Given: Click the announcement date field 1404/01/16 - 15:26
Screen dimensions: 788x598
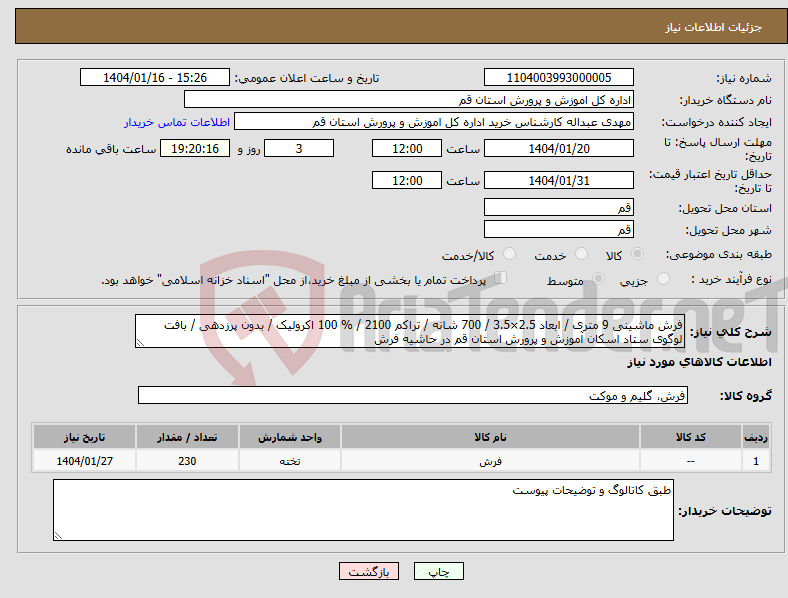Looking at the screenshot, I should pos(155,77).
